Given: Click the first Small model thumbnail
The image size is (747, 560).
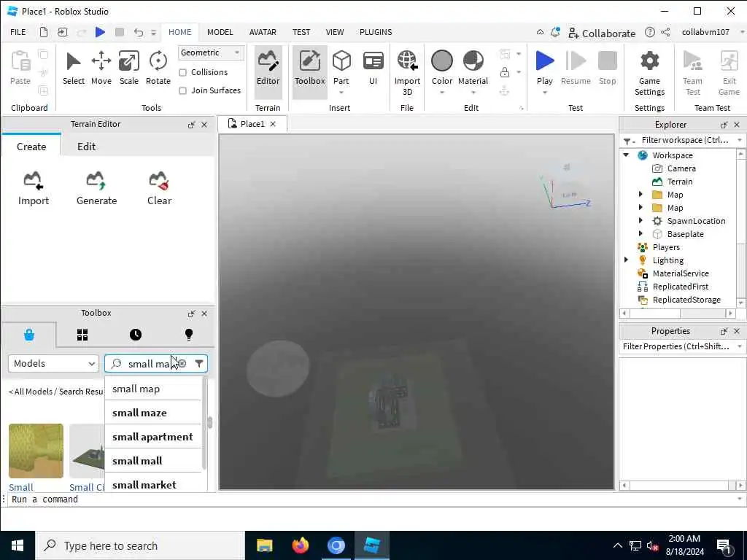Looking at the screenshot, I should (36, 451).
